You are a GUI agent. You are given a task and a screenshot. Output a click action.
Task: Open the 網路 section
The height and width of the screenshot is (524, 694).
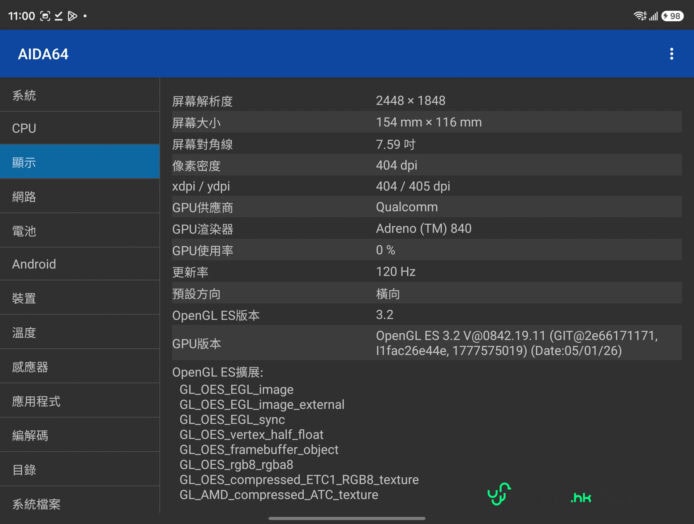click(x=80, y=196)
